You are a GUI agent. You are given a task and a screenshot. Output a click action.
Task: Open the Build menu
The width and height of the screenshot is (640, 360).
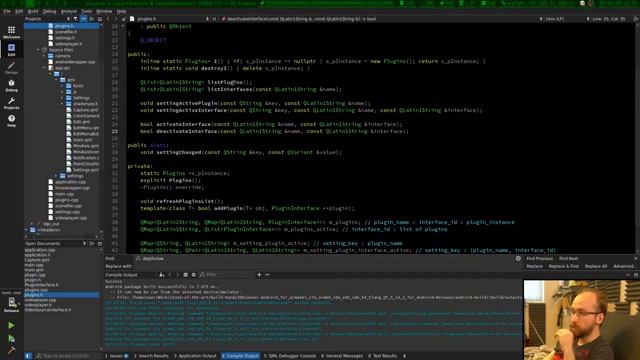(x=33, y=11)
